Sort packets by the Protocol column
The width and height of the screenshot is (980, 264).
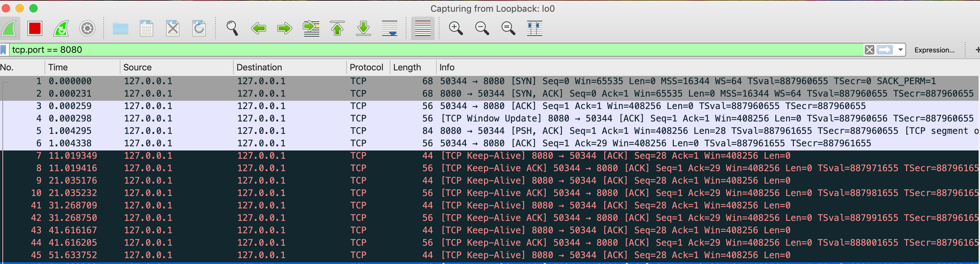[368, 67]
